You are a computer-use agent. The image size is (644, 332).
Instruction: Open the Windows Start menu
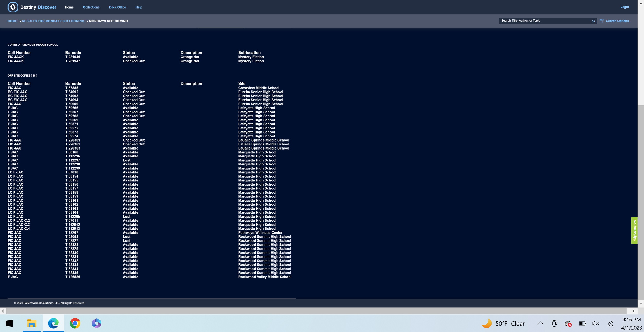[10, 323]
